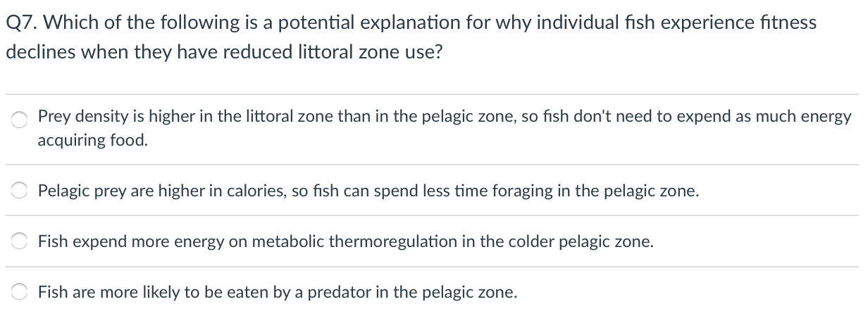Choose the radio button for pelagic prey calories

click(19, 191)
